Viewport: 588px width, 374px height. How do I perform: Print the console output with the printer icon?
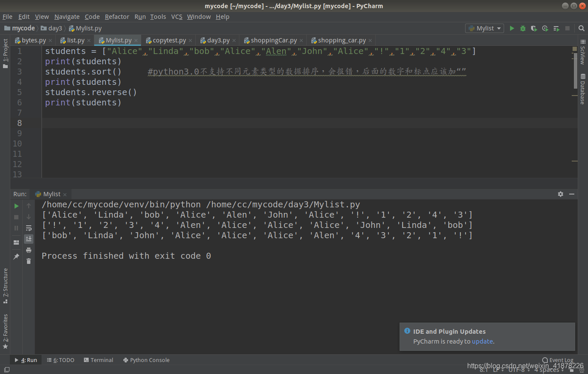(29, 250)
